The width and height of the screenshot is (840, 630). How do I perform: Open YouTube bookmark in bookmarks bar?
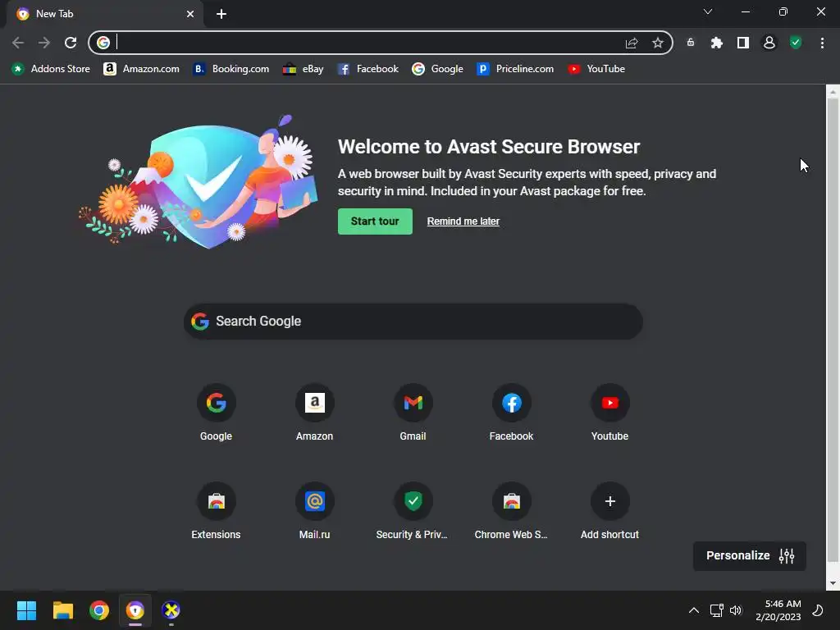[597, 69]
